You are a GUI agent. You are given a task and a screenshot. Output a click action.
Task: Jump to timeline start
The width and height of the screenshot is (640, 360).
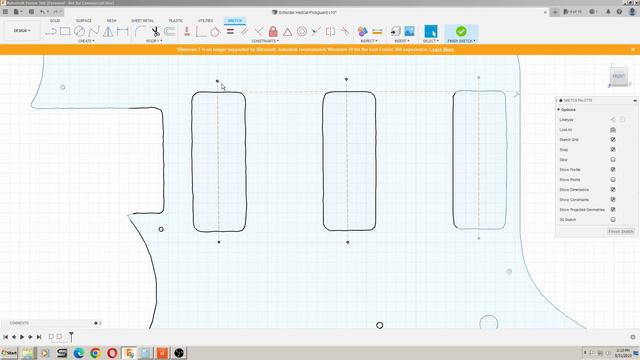pos(5,337)
